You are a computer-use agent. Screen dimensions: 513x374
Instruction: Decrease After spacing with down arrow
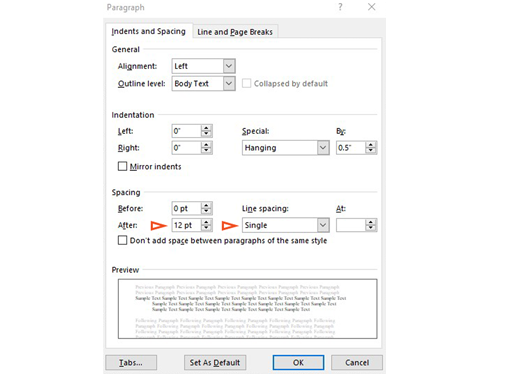(x=206, y=228)
